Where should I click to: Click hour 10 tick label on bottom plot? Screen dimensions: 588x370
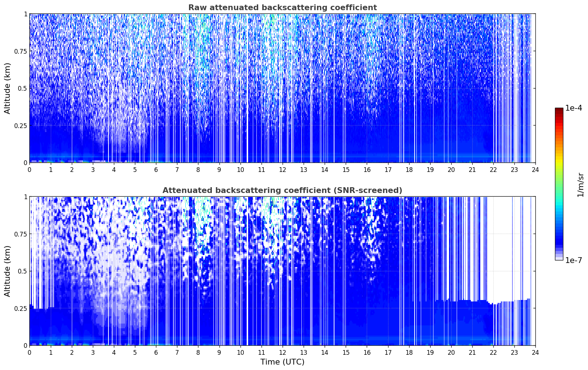point(240,352)
